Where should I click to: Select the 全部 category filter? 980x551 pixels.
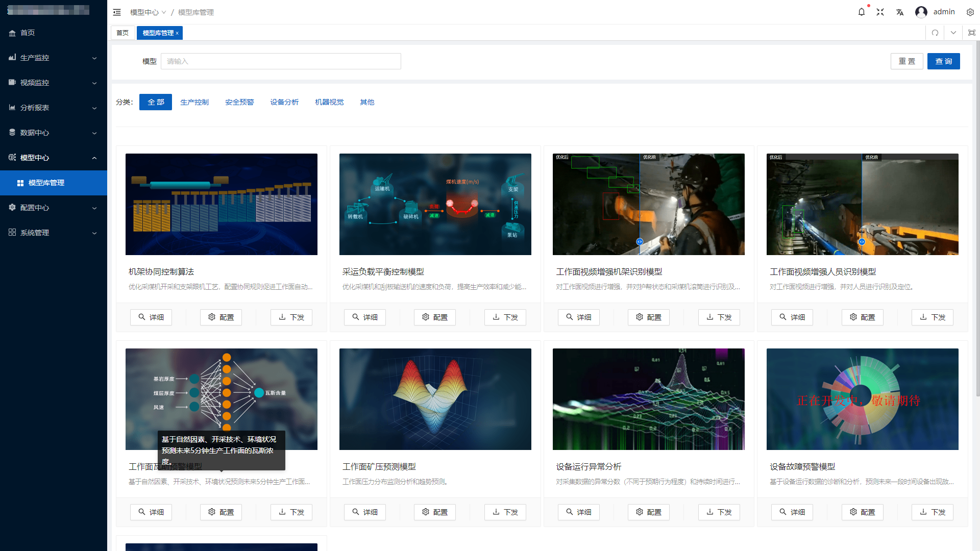click(x=156, y=102)
